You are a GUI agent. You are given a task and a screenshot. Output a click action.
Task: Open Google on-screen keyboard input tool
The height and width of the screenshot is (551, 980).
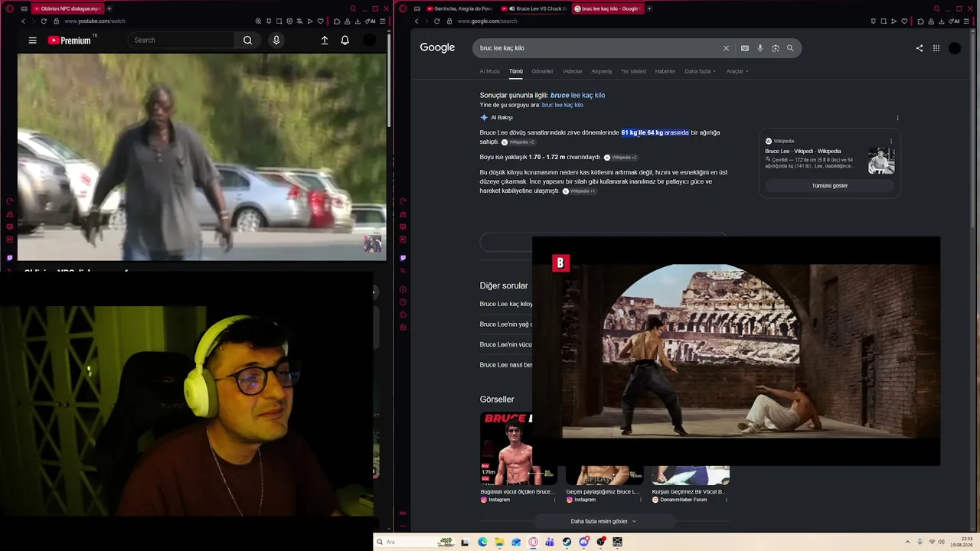pyautogui.click(x=744, y=48)
